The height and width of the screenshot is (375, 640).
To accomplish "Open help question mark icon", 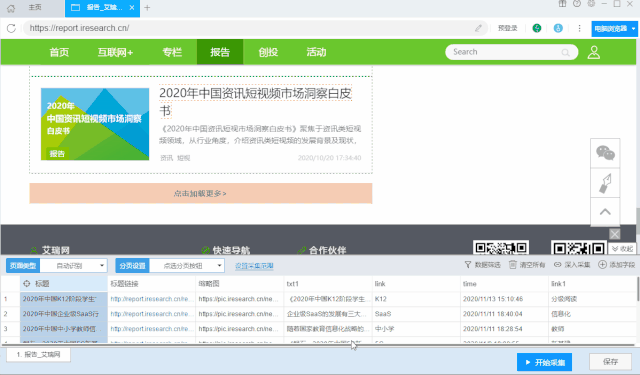I will 577,4.
